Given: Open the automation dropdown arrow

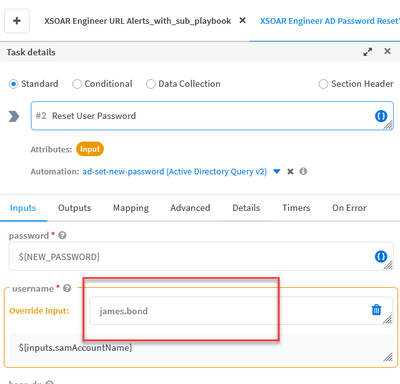Looking at the screenshot, I should (277, 171).
